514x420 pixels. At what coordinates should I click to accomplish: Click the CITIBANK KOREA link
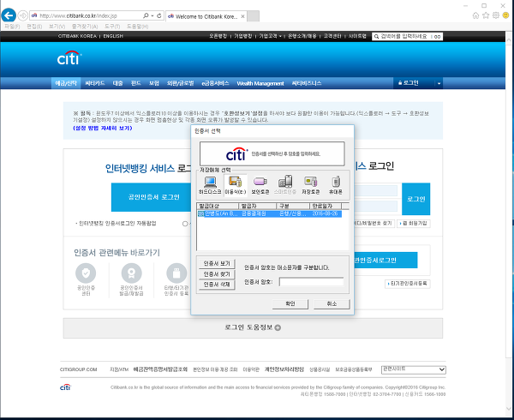pyautogui.click(x=77, y=36)
